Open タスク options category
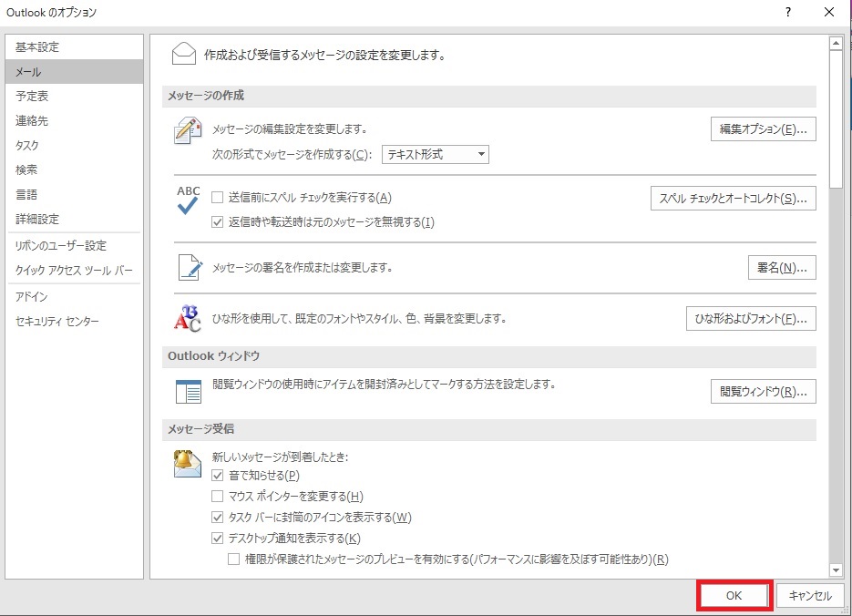 (75, 146)
